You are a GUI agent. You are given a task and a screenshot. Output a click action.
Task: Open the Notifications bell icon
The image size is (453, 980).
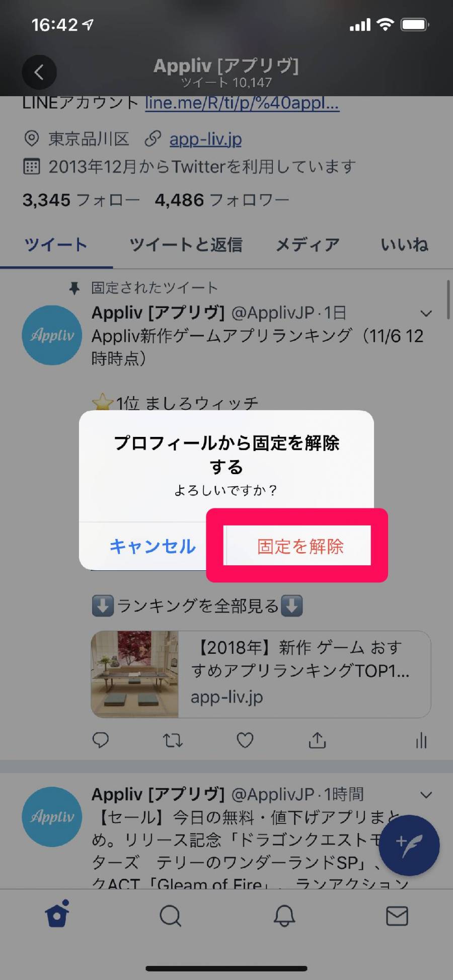point(284,916)
